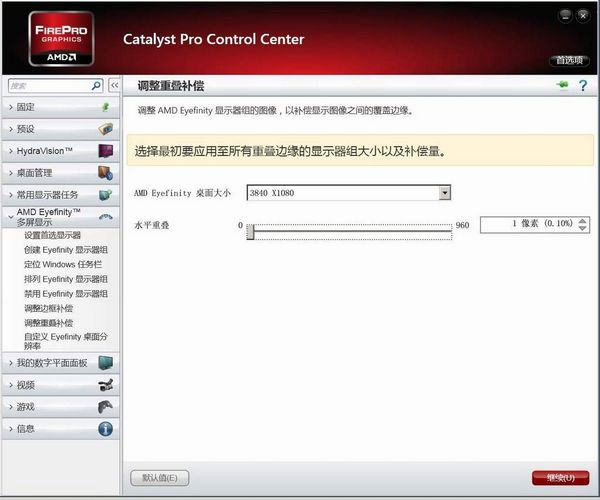Click the green pin page icon in header
The height and width of the screenshot is (500, 600).
pyautogui.click(x=562, y=85)
